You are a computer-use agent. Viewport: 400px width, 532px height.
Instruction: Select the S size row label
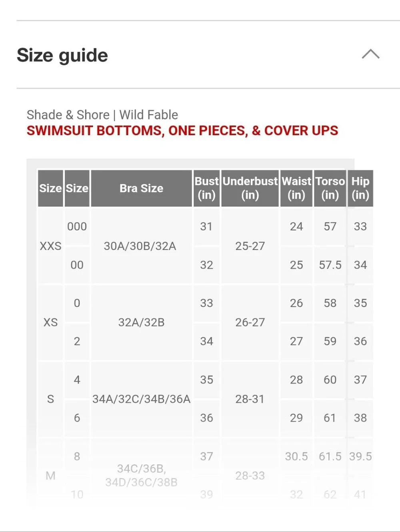(x=50, y=399)
